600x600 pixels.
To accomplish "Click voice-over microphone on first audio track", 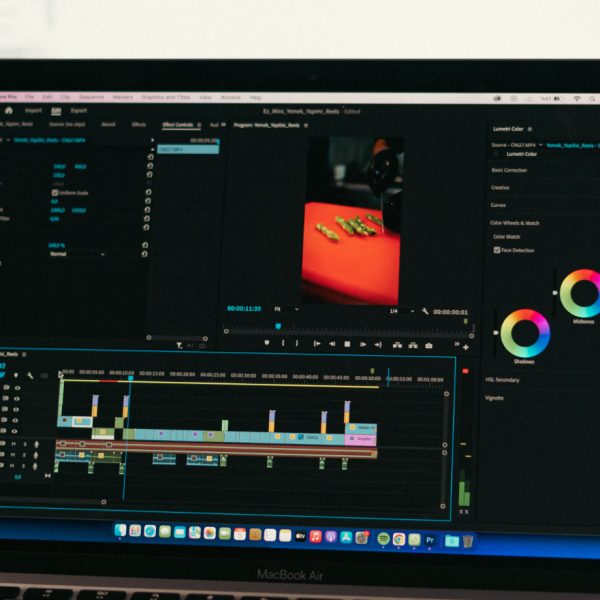I will (36, 444).
